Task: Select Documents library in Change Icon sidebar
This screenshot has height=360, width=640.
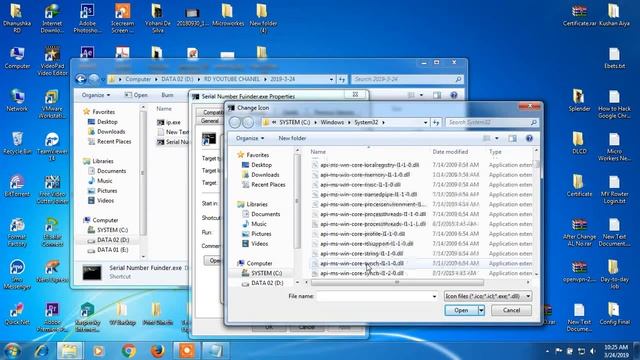Action: tap(265, 214)
